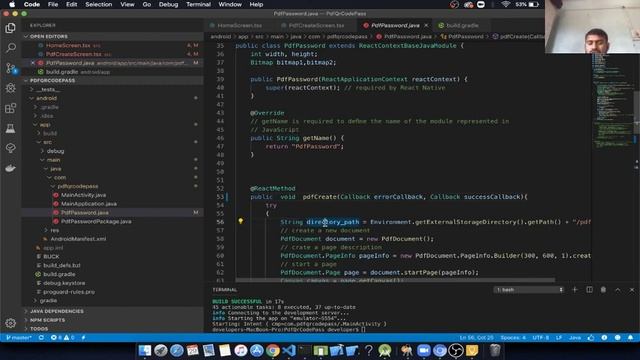Open the File menu
Viewport: 640px width, 360px height.
tap(53, 4)
